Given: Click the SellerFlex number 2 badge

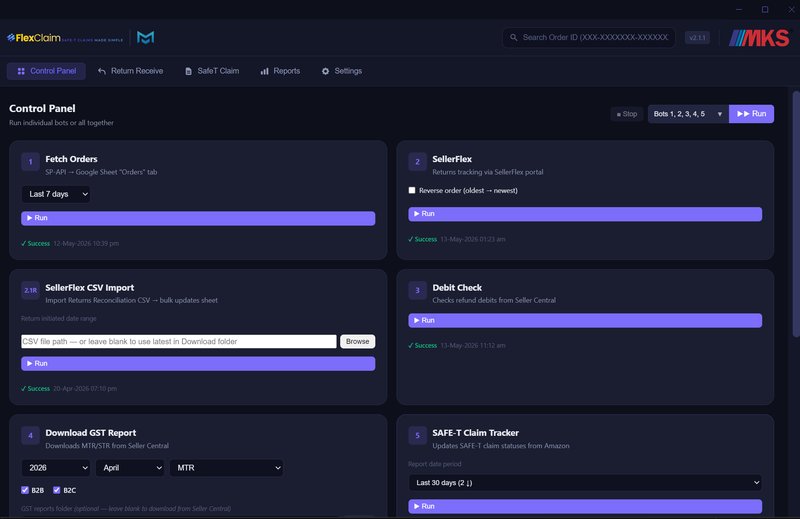Looking at the screenshot, I should click(417, 162).
